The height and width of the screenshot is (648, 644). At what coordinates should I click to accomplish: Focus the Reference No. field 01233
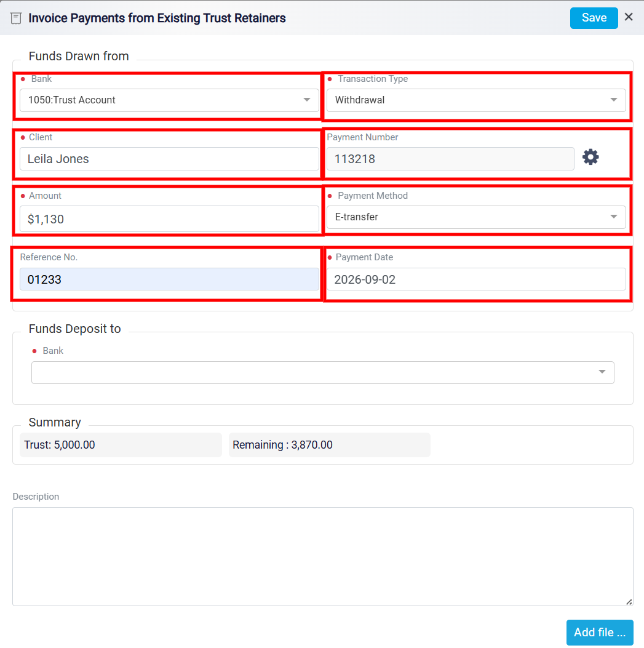[x=169, y=279]
